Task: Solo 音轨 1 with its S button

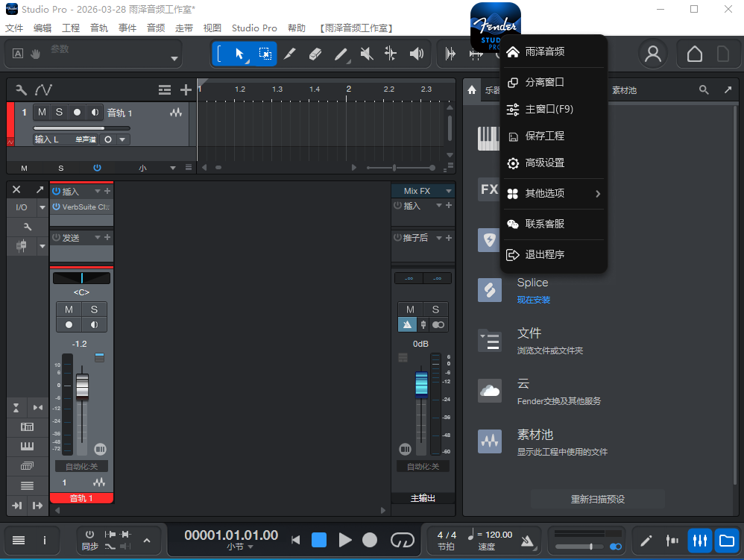Action: (x=59, y=112)
